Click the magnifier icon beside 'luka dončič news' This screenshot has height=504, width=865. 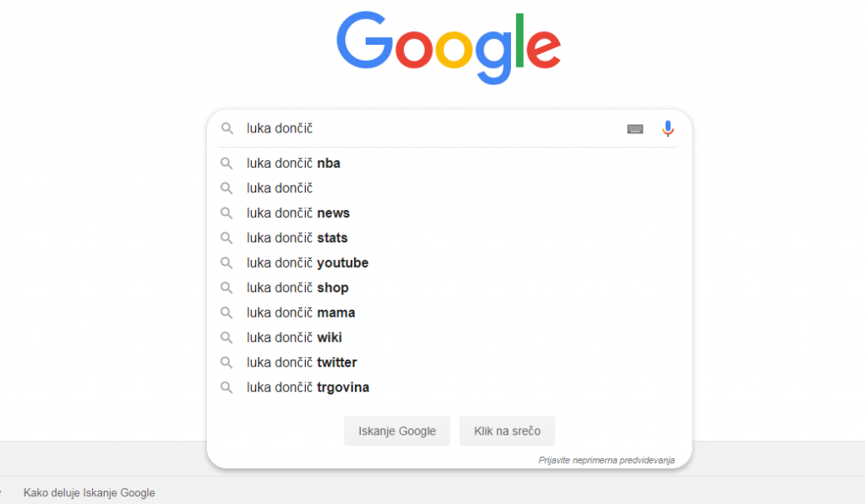tap(226, 213)
